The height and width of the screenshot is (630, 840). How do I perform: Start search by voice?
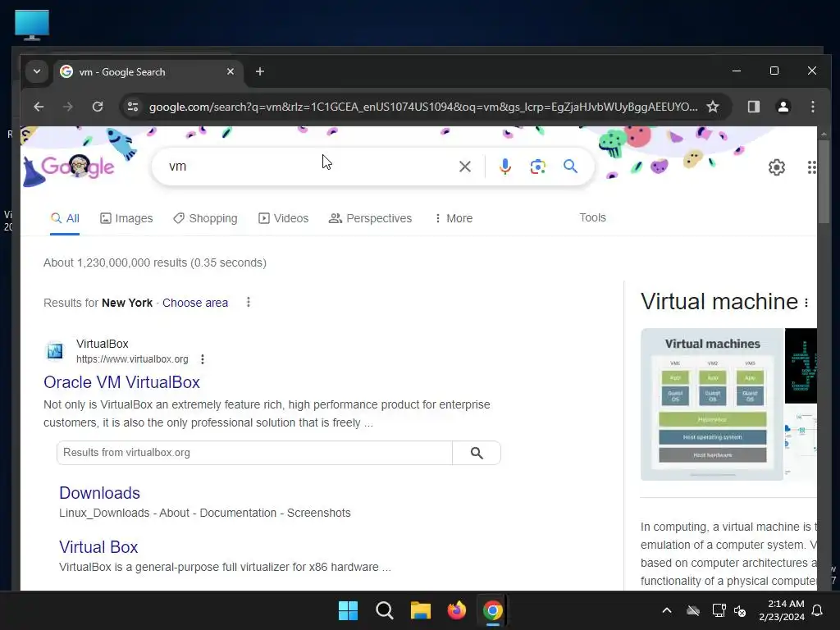(504, 167)
